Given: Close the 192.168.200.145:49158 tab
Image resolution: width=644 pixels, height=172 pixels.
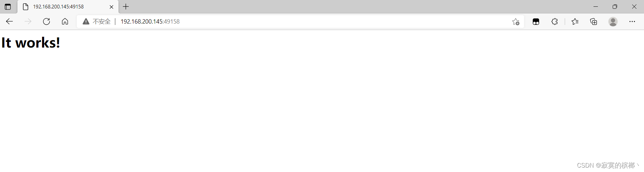Looking at the screenshot, I should 111,7.
